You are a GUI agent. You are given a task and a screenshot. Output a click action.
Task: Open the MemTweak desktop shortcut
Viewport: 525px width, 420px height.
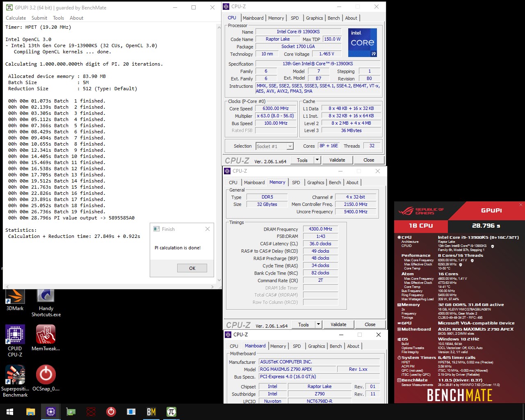46,338
